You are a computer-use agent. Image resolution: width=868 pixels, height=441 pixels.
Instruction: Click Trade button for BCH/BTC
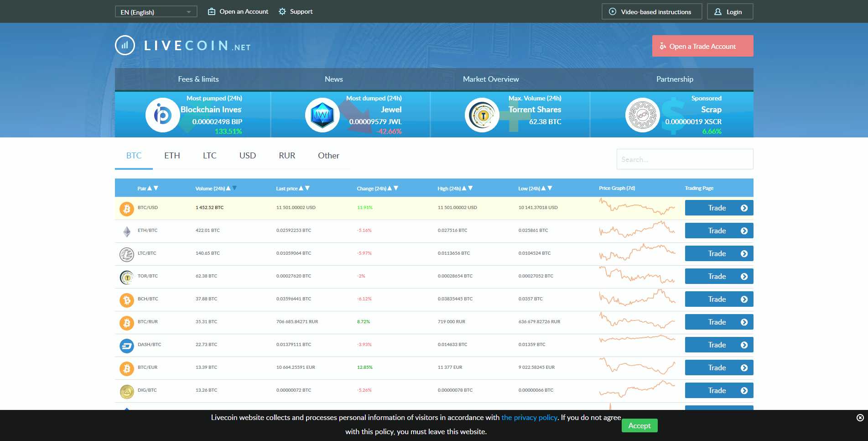point(719,299)
